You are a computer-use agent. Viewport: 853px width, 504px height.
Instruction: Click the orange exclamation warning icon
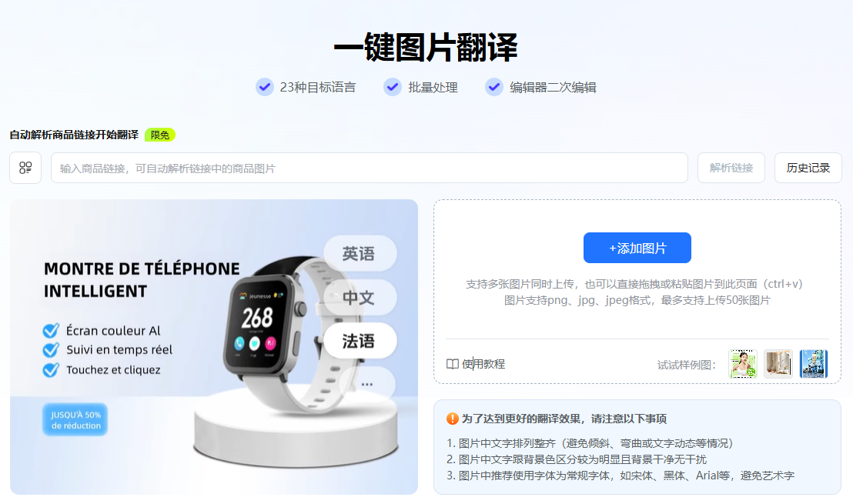tap(452, 419)
